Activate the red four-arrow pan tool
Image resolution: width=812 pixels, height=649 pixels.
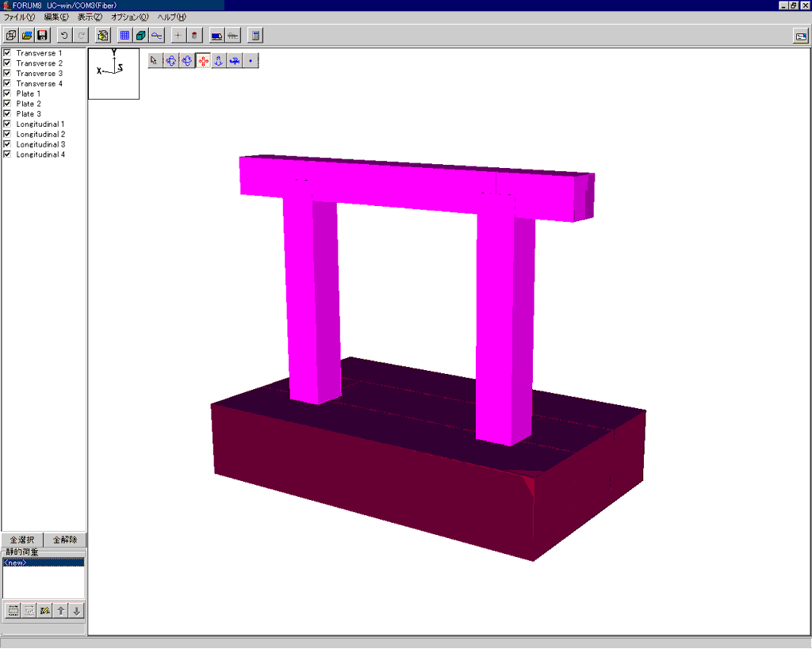click(x=203, y=60)
